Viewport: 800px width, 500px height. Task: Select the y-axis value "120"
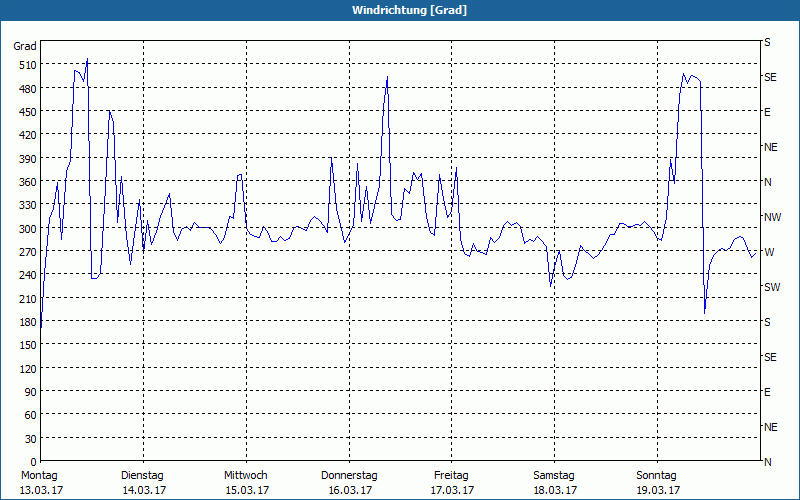(x=28, y=368)
